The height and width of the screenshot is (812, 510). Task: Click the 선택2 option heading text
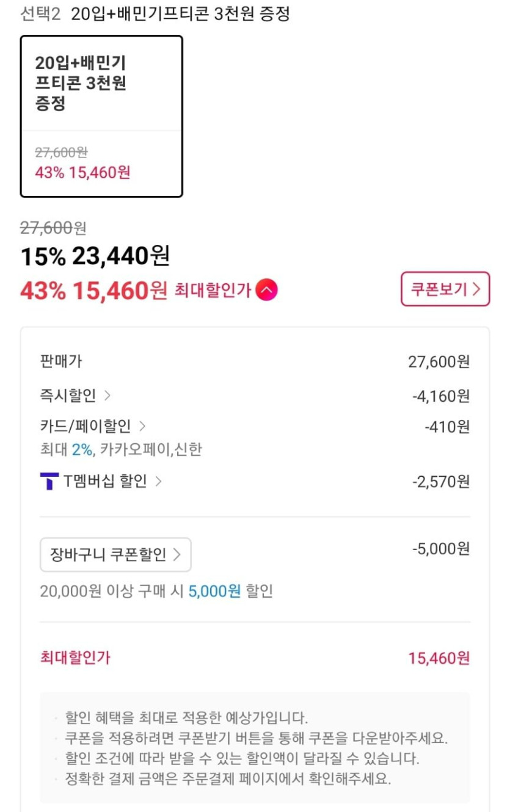click(40, 15)
